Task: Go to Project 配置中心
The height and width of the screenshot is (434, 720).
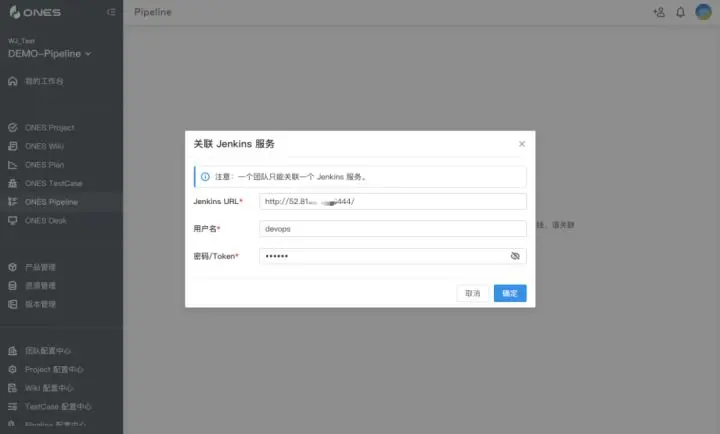Action: [54, 370]
